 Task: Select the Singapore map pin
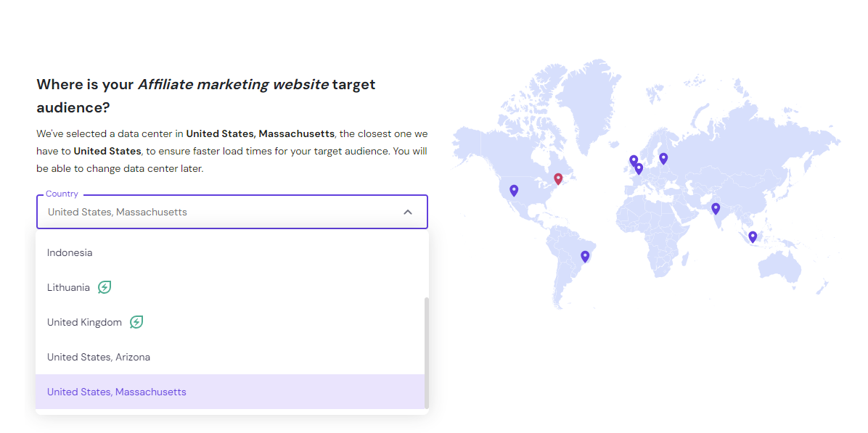click(x=753, y=236)
